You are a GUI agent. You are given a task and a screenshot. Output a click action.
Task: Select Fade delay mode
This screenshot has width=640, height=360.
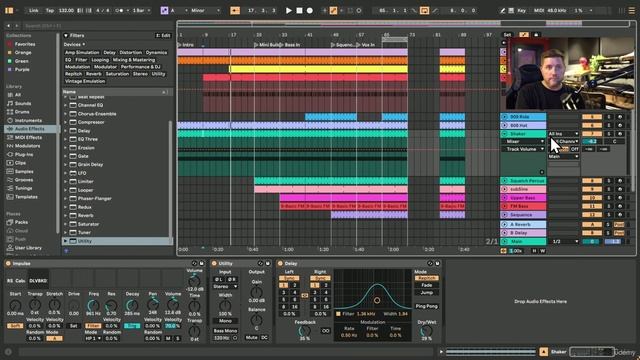[x=427, y=285]
